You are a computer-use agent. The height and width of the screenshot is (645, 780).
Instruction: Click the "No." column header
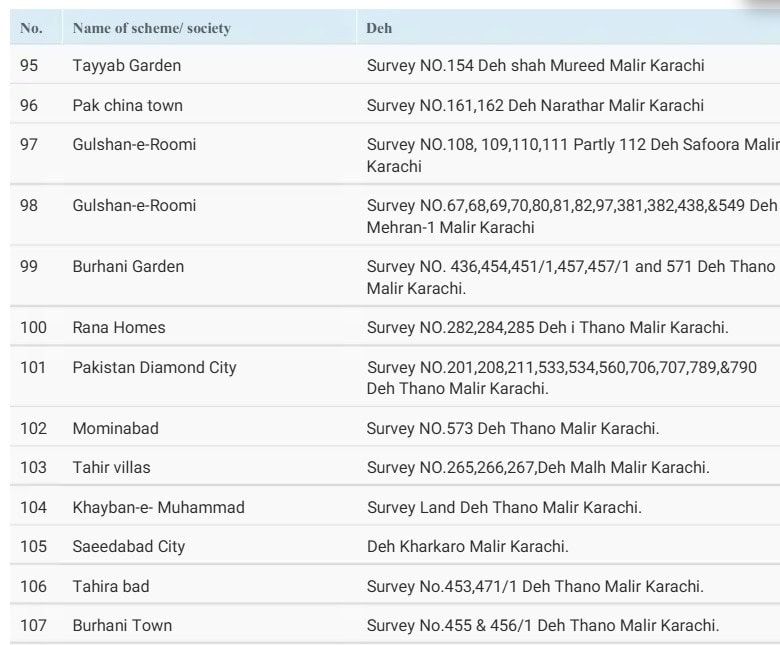pos(31,28)
